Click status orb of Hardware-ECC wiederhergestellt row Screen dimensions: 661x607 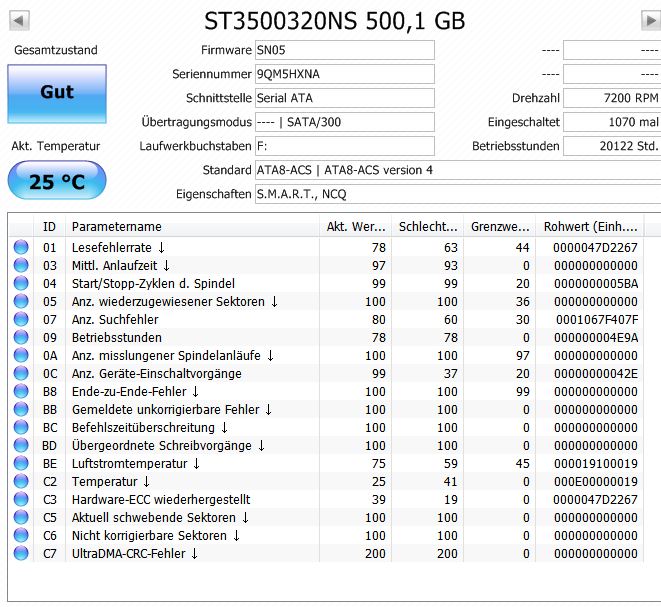21,499
